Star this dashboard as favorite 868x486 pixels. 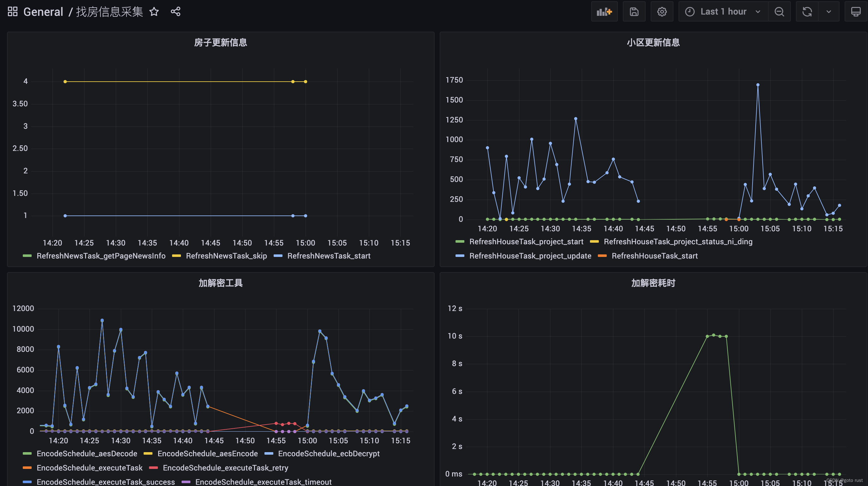tap(154, 12)
